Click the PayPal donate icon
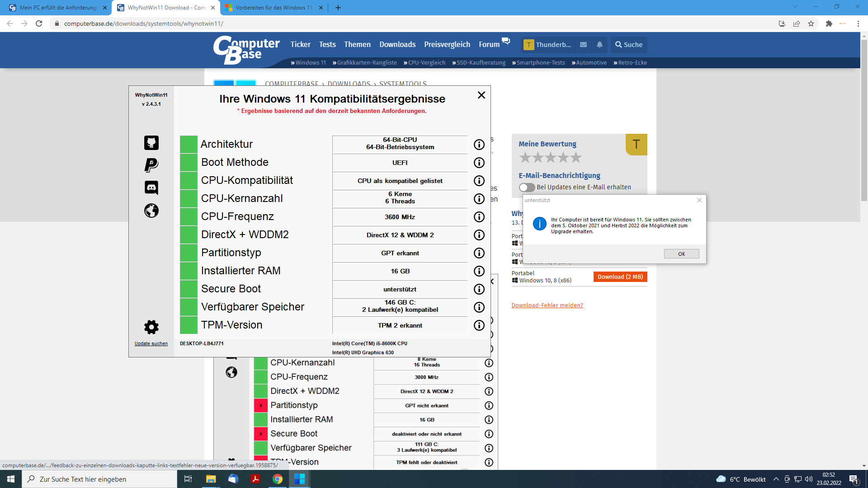 tap(151, 165)
